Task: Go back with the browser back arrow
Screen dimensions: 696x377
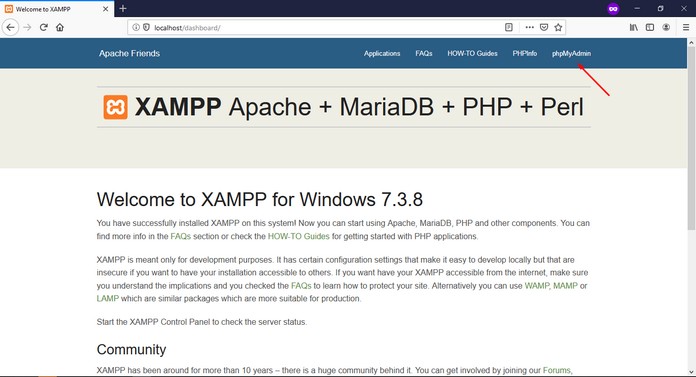Action: [x=10, y=28]
